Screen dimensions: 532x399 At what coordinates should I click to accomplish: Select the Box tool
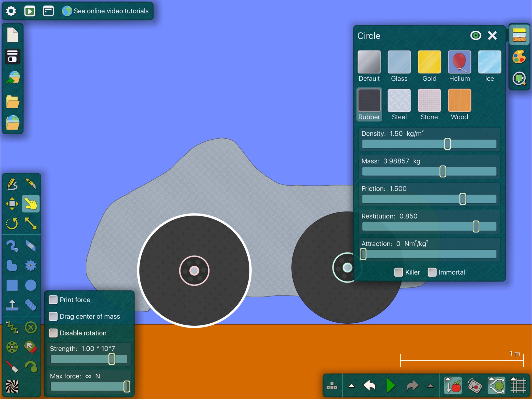point(12,285)
